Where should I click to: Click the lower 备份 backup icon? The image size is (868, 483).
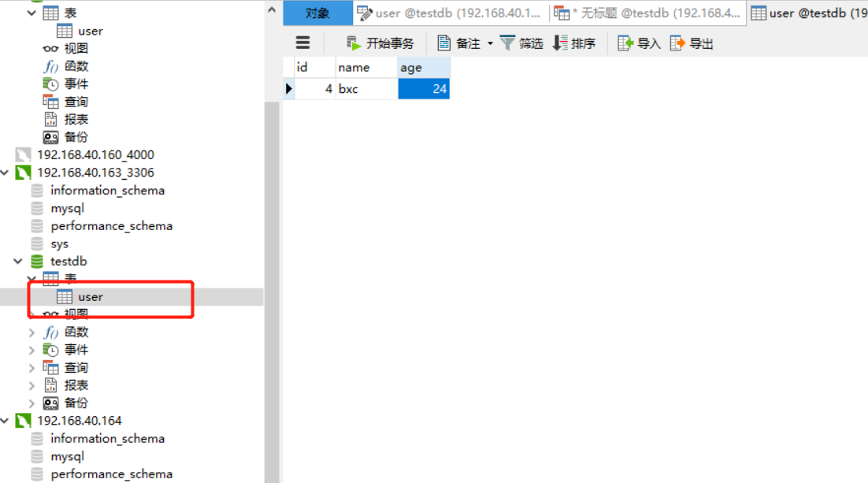click(x=50, y=403)
